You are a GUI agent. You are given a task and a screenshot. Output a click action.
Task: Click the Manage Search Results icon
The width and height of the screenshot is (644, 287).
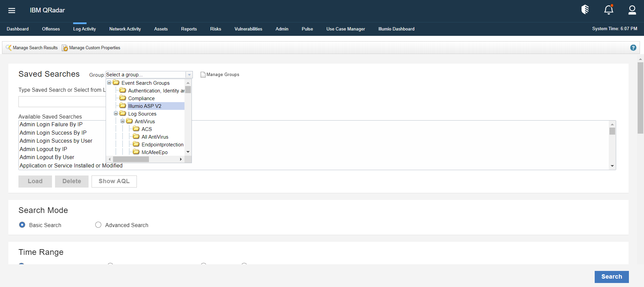pos(9,48)
